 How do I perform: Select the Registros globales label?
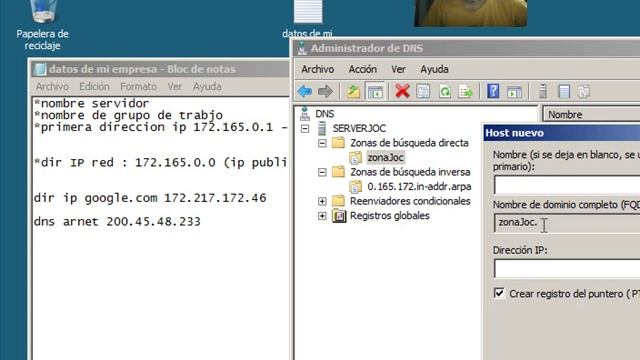point(389,216)
